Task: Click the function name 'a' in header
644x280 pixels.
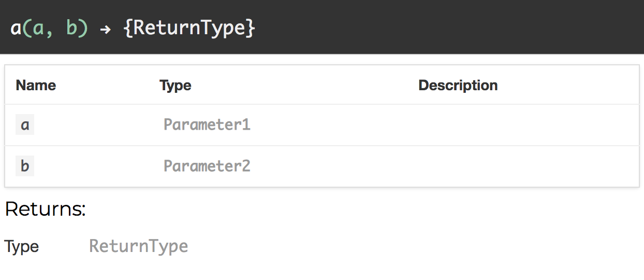Action: point(16,29)
